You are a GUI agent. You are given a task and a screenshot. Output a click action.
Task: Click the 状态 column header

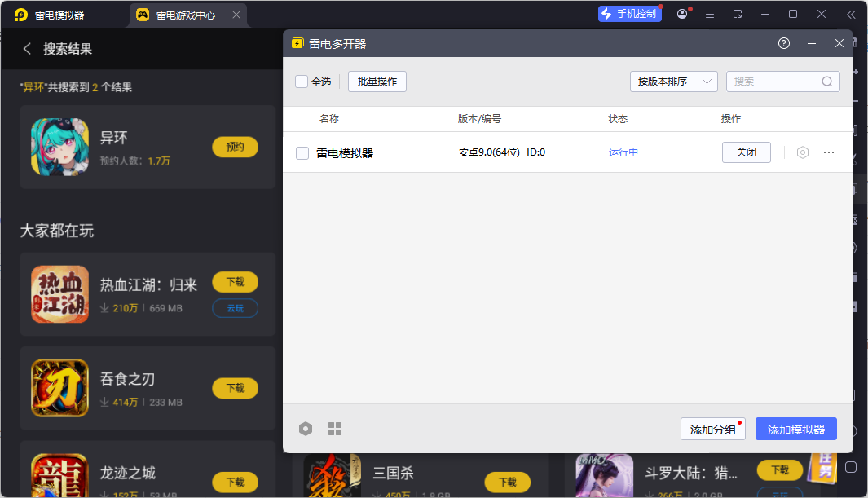click(x=618, y=119)
